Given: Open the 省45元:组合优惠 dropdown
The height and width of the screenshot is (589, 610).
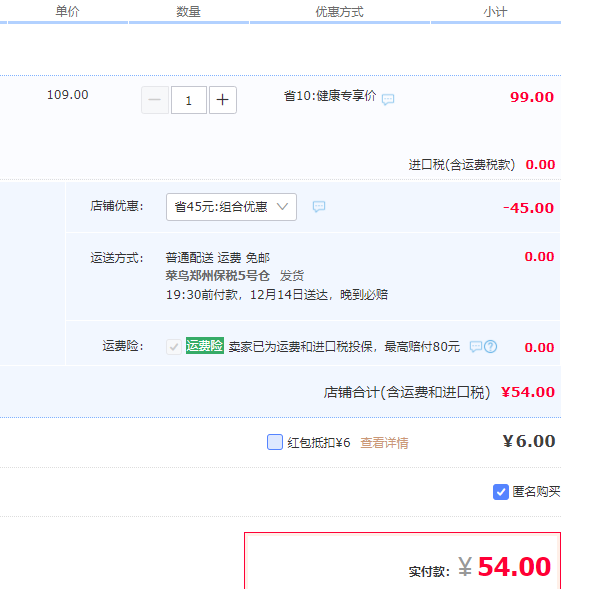Looking at the screenshot, I should pyautogui.click(x=231, y=207).
